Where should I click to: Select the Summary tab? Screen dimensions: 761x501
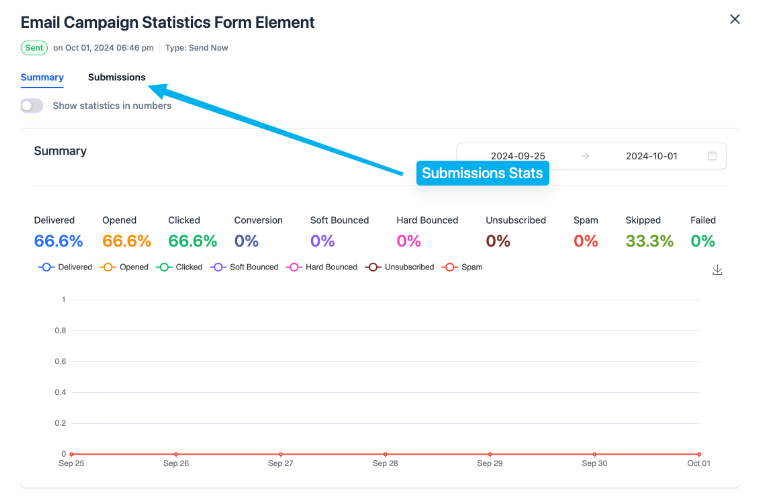(x=42, y=77)
